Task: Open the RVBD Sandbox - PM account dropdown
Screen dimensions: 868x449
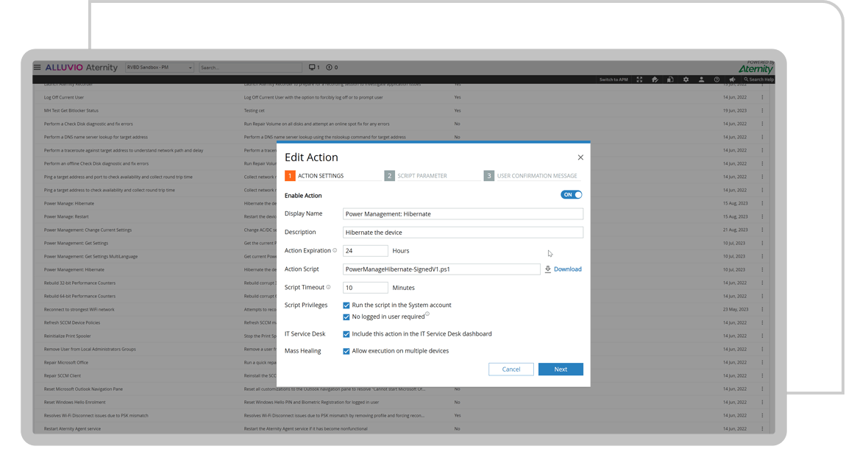Action: (160, 68)
